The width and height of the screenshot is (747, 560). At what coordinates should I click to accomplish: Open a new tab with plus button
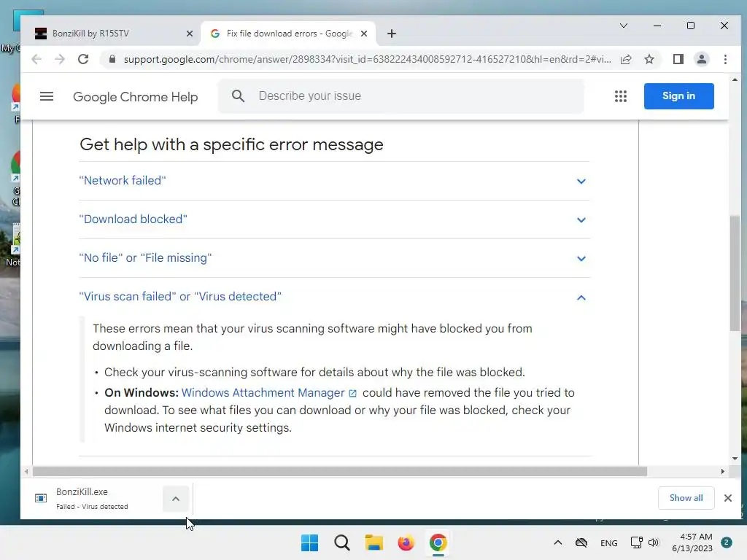[x=392, y=34]
